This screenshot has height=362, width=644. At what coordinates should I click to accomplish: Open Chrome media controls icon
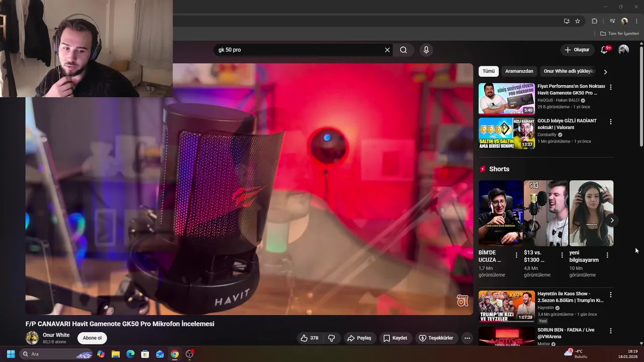[612, 21]
